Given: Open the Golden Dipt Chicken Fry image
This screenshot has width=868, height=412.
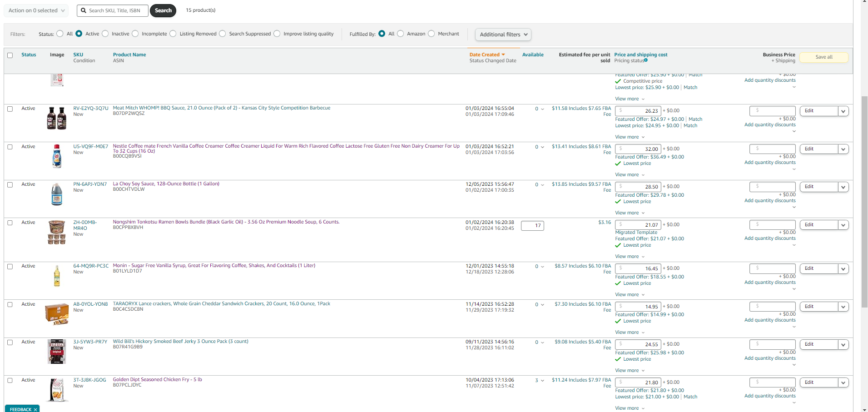Looking at the screenshot, I should coord(58,390).
